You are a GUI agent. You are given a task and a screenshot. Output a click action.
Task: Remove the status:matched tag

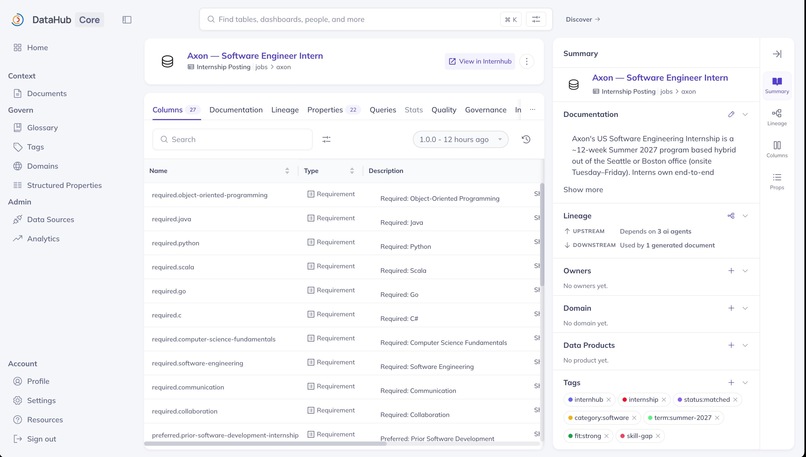pyautogui.click(x=735, y=399)
